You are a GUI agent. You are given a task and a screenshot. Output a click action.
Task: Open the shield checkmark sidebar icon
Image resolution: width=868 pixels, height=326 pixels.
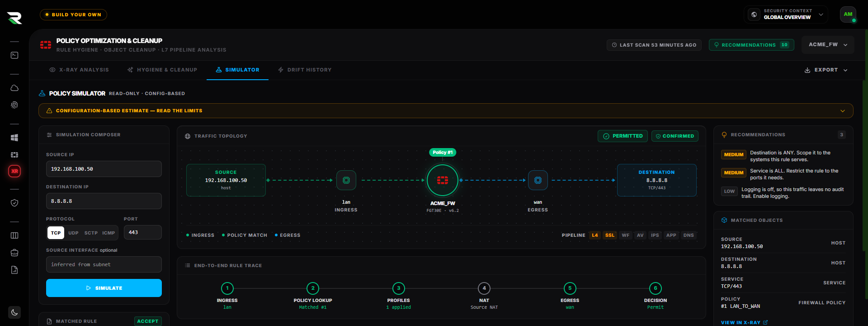coord(14,203)
